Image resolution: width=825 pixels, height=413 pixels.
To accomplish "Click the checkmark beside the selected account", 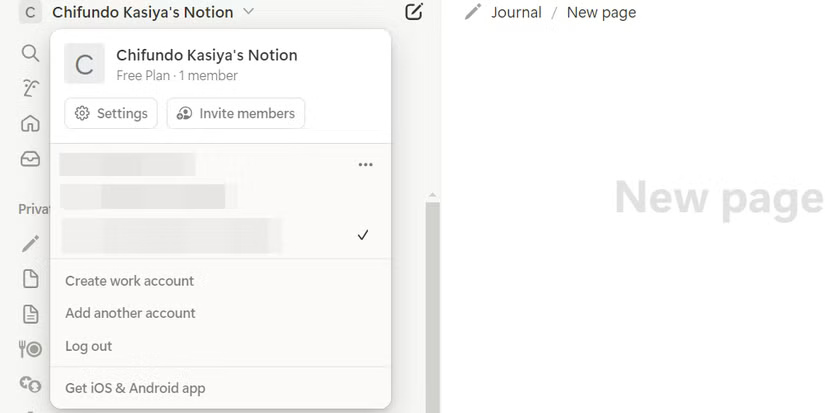I will point(363,235).
